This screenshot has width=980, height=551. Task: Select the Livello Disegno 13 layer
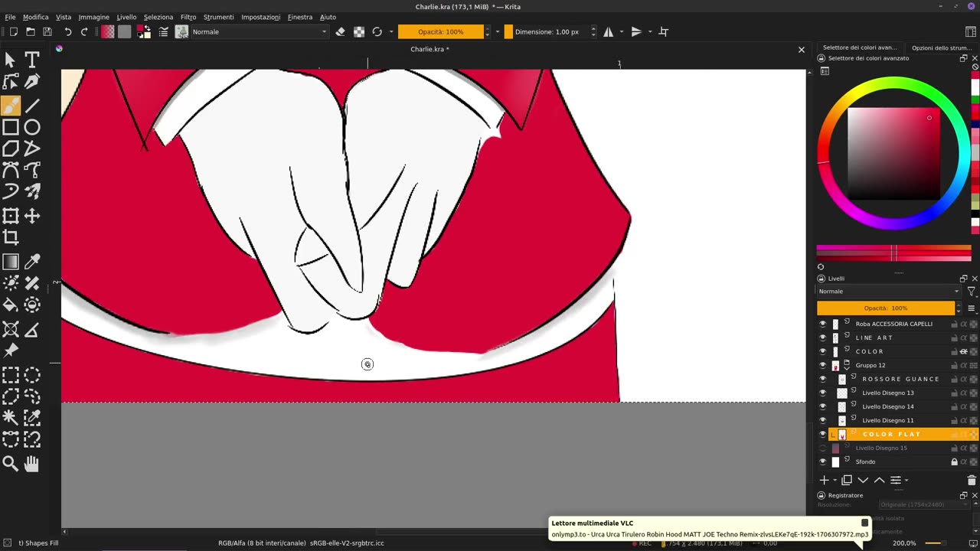click(888, 393)
